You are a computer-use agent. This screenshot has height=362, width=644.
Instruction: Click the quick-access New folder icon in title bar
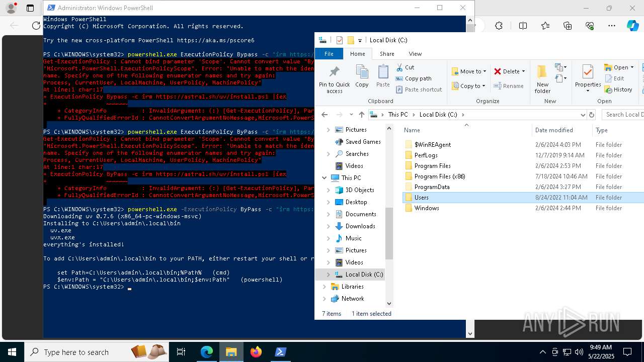point(351,40)
